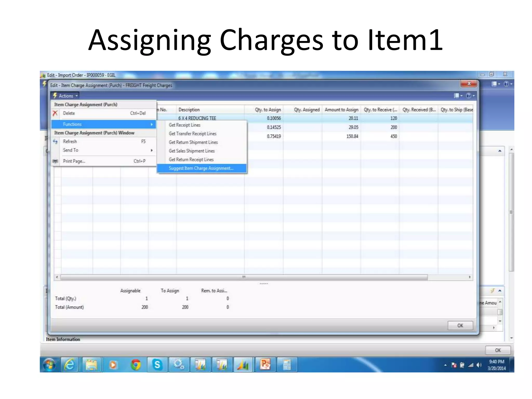Click the lightning icon on lower FastTab
The width and height of the screenshot is (532, 399).
point(492,291)
